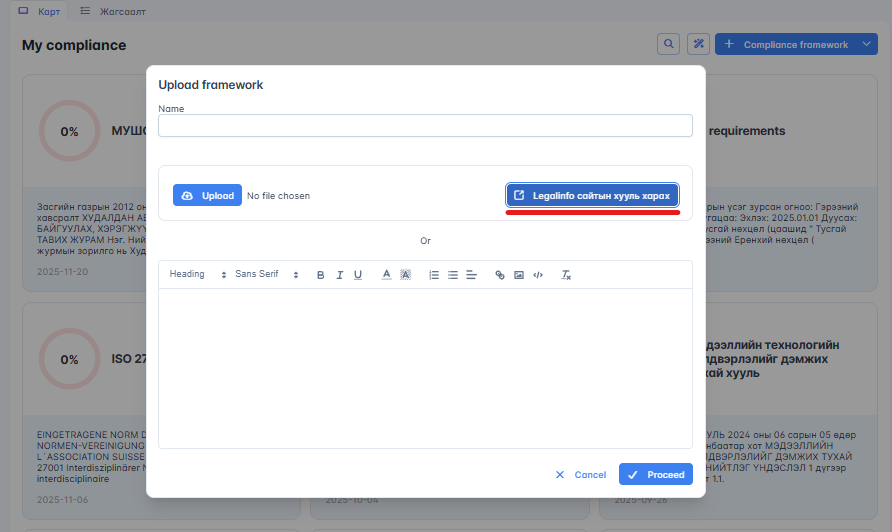Toggle underline formatting in editor toolbar

point(358,275)
